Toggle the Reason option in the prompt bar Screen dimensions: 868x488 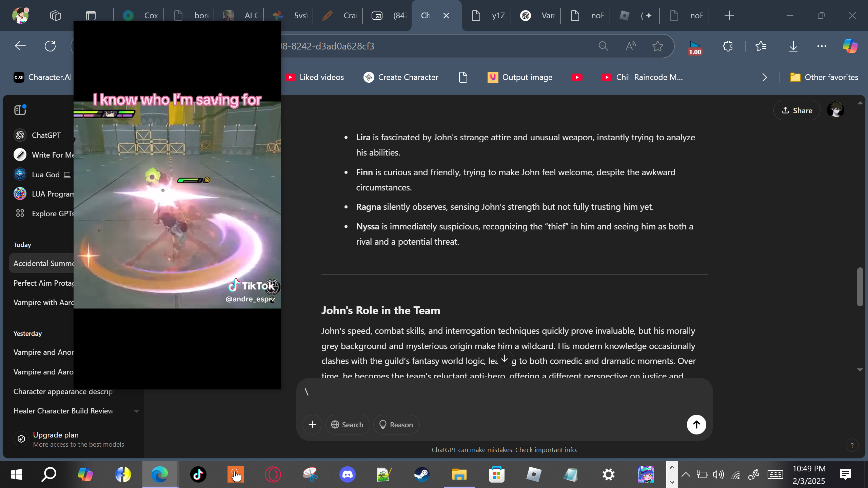[396, 425]
